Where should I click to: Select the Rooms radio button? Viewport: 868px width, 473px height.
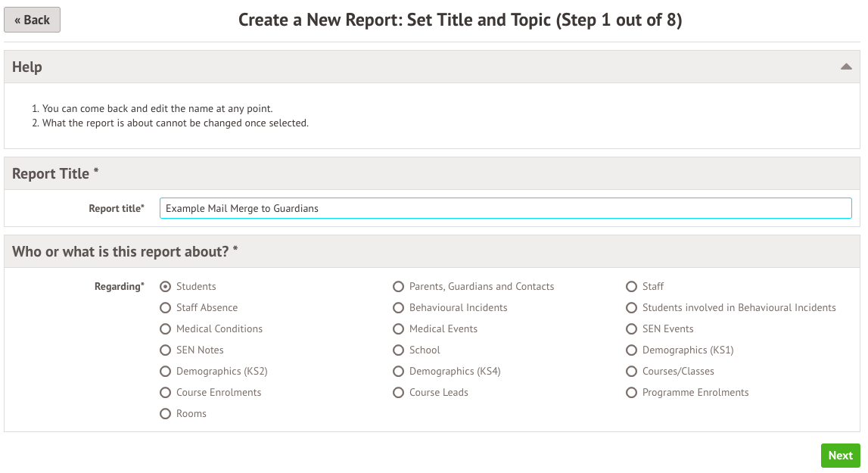pyautogui.click(x=165, y=414)
